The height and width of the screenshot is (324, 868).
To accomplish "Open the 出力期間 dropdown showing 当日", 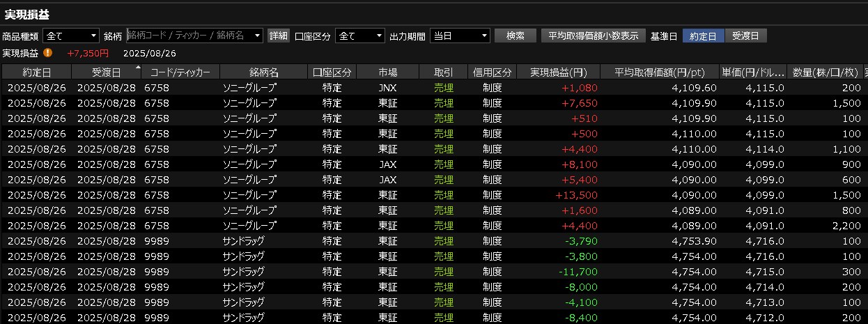I will pos(460,36).
